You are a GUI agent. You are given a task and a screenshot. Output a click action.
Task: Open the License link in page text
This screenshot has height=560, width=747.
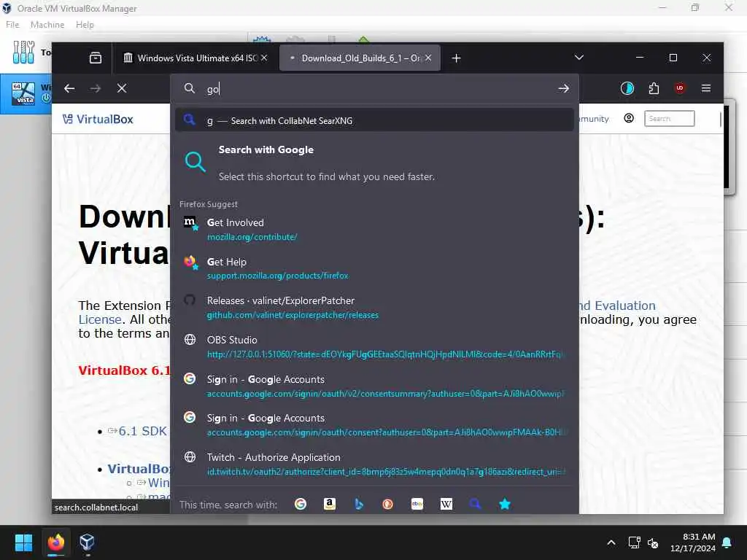[99, 319]
